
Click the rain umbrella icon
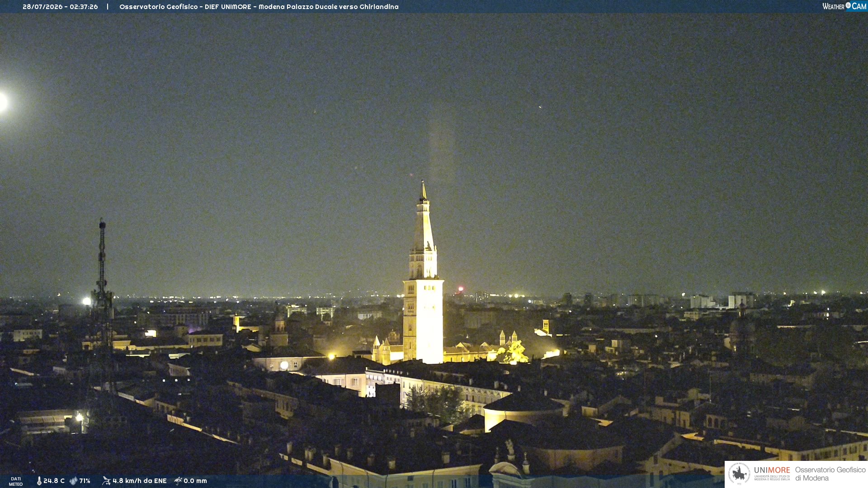pos(178,481)
